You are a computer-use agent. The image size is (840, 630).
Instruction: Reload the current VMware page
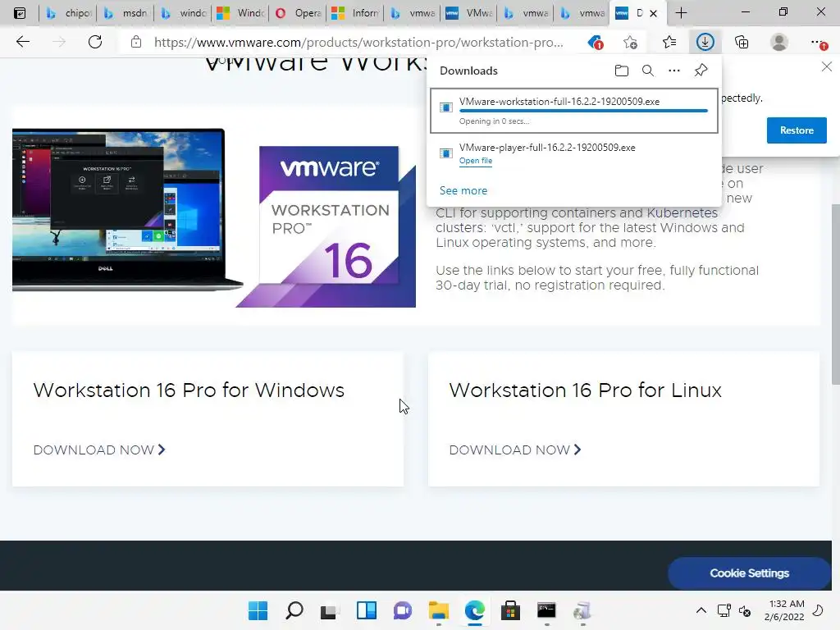[95, 42]
